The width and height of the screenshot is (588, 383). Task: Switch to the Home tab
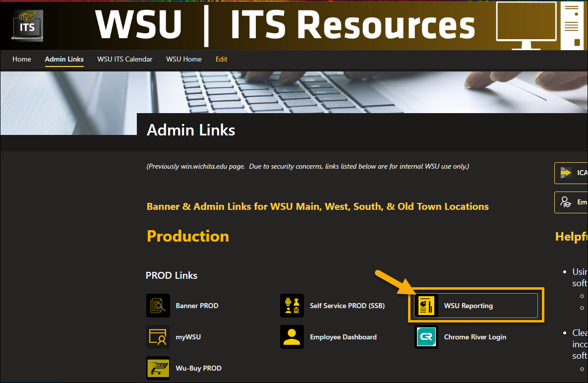pyautogui.click(x=21, y=59)
